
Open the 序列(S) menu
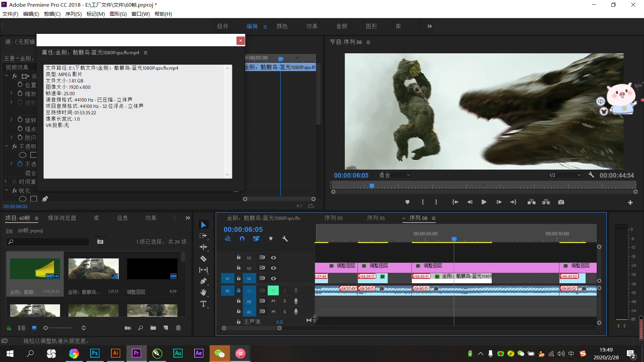coord(73,14)
